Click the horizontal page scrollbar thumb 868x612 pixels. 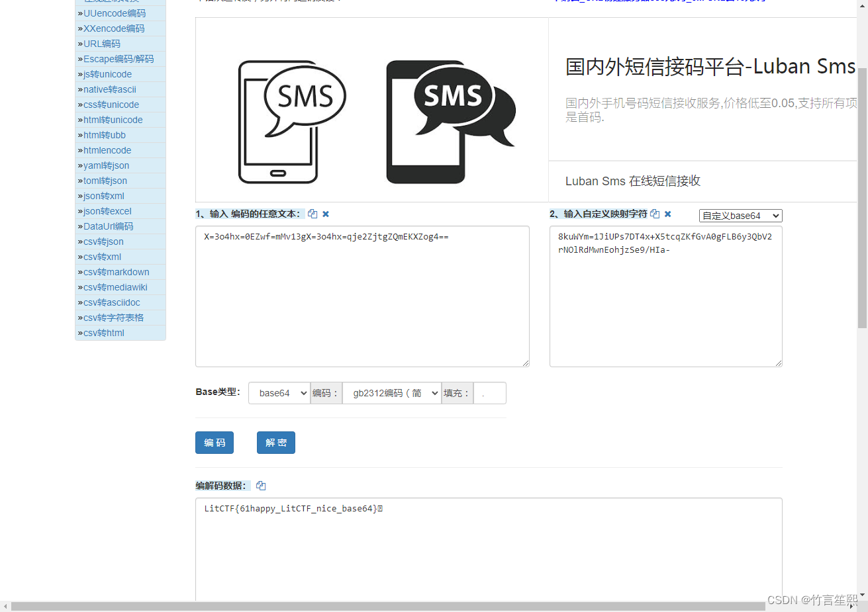point(388,607)
